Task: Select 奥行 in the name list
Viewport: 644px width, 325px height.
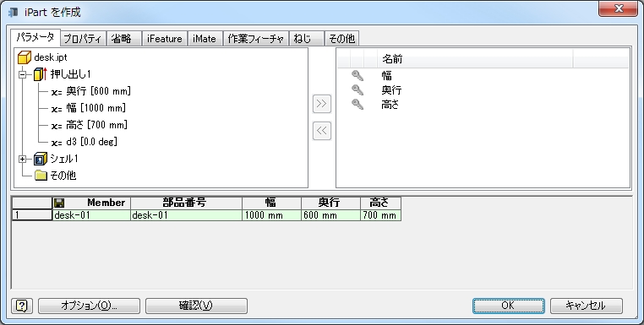Action: [x=391, y=89]
